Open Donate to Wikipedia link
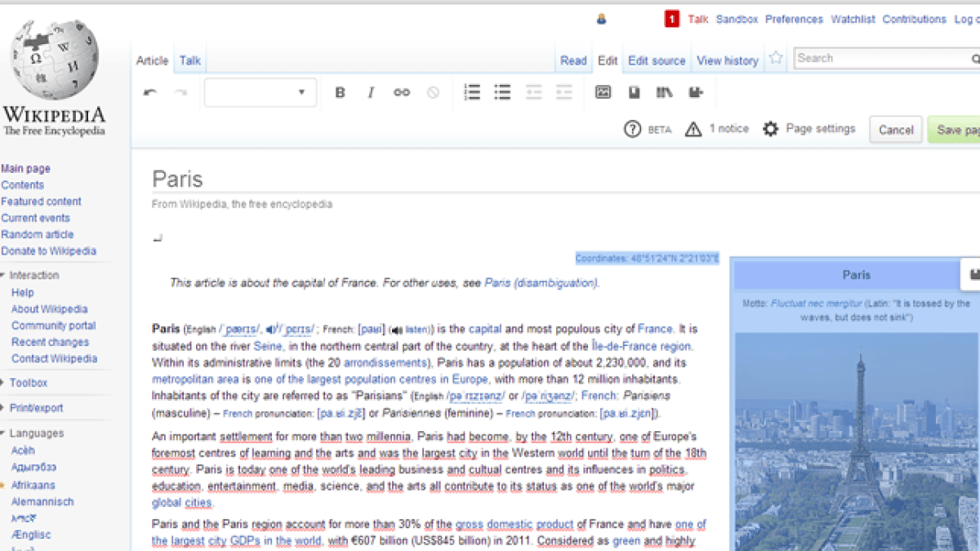The width and height of the screenshot is (980, 551). (x=48, y=251)
